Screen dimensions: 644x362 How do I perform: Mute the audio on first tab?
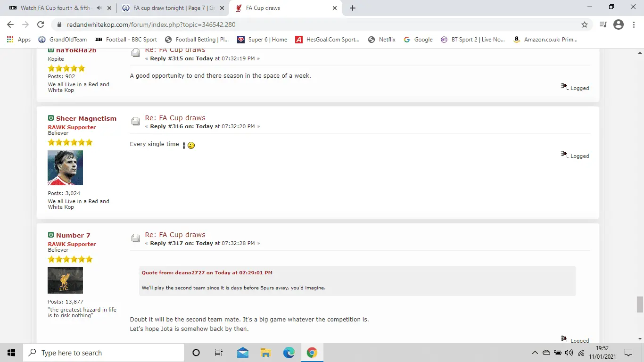(99, 8)
